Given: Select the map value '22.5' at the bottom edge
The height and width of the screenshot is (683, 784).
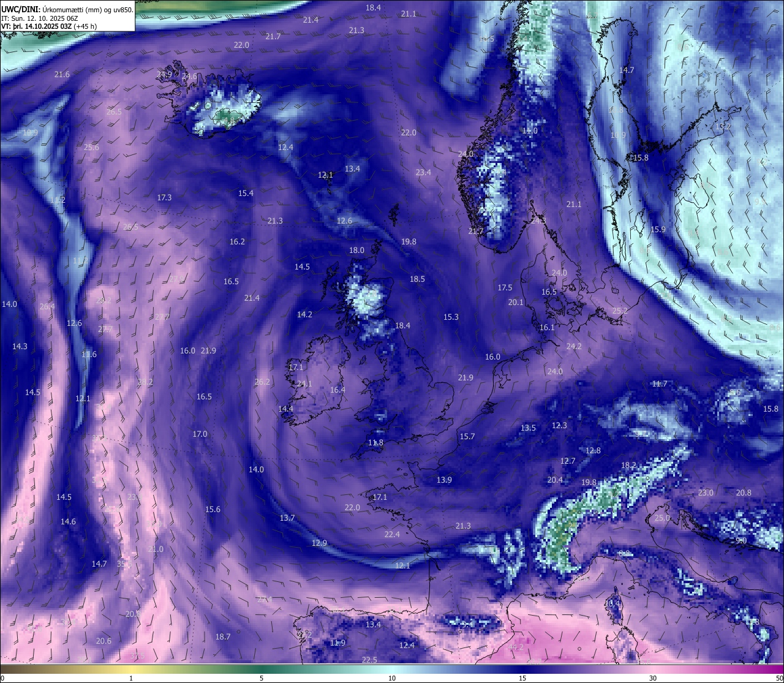Looking at the screenshot, I should pyautogui.click(x=369, y=660).
